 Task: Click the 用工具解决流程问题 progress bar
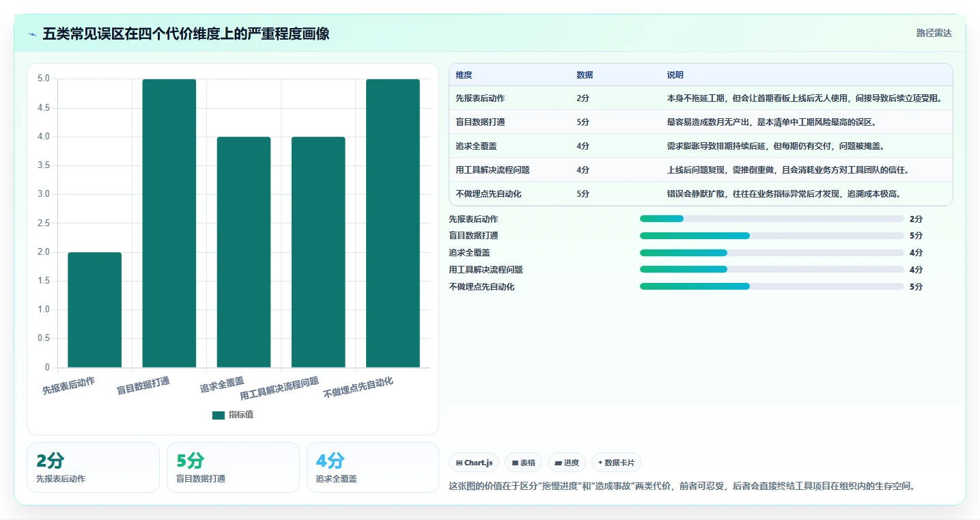point(772,270)
